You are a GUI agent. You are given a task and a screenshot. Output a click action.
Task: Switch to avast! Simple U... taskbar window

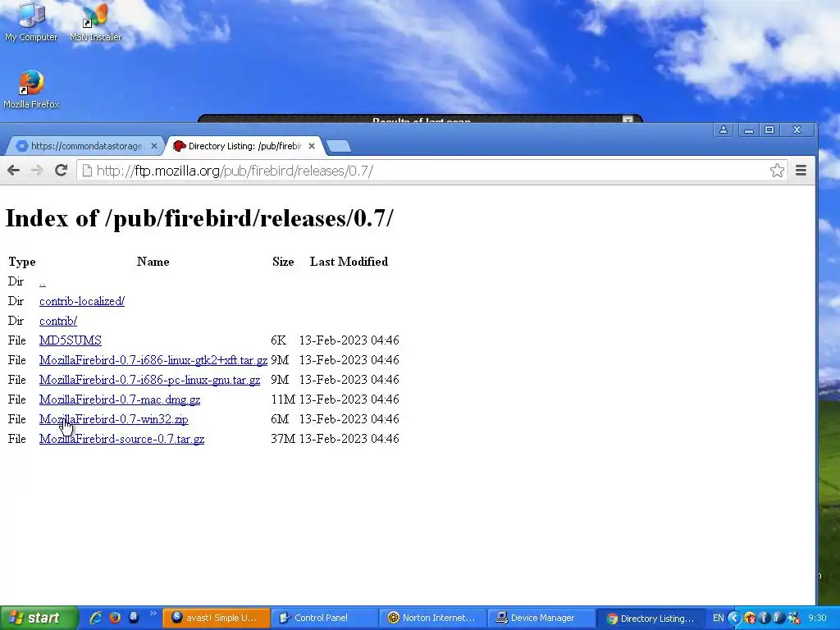[216, 618]
